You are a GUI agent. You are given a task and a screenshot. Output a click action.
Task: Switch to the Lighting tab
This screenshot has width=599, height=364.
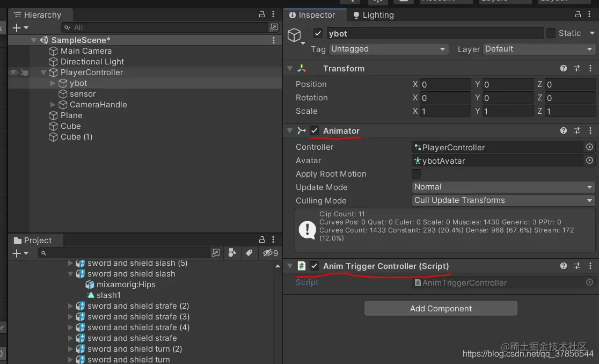[x=373, y=15]
